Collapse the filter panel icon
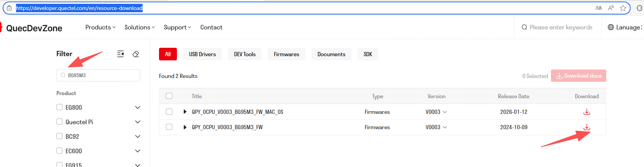 pos(120,54)
